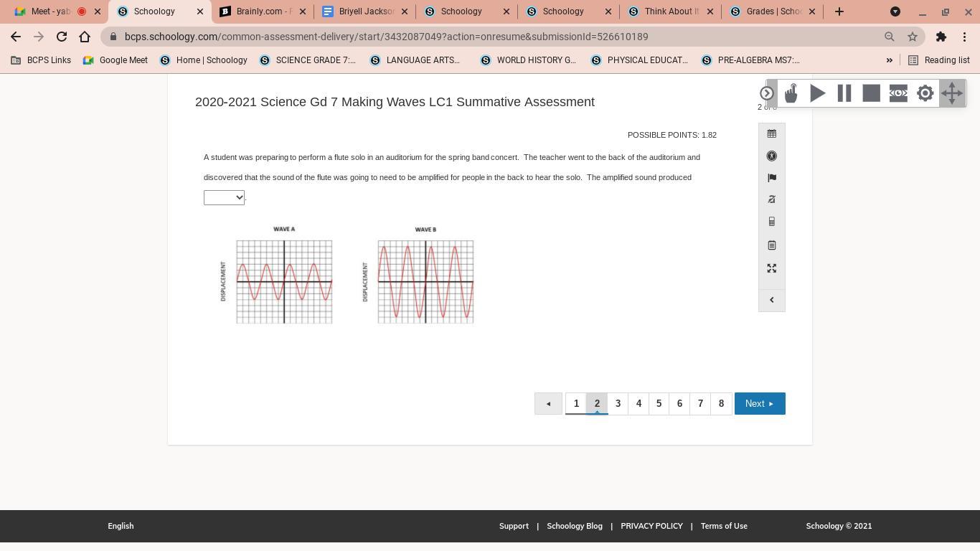This screenshot has width=980, height=551.
Task: Activate the answer eliminator strikethrough tool
Action: tap(772, 199)
